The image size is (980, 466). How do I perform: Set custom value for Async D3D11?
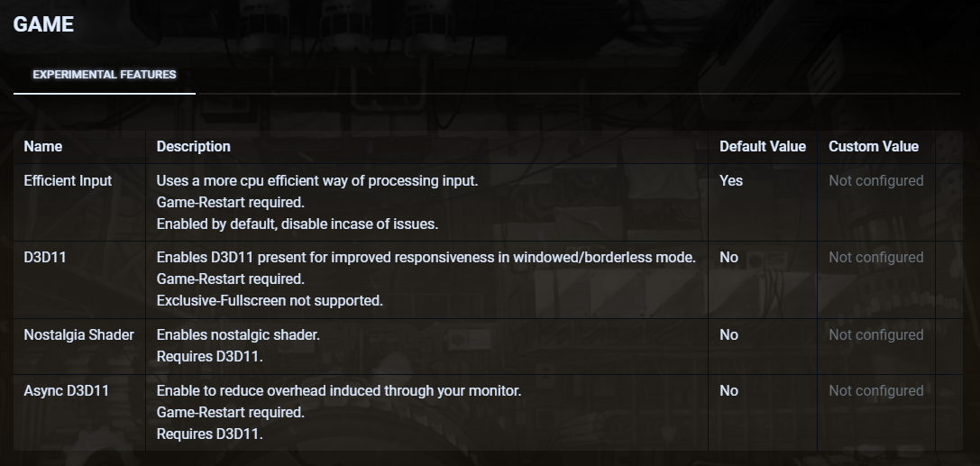(x=875, y=391)
